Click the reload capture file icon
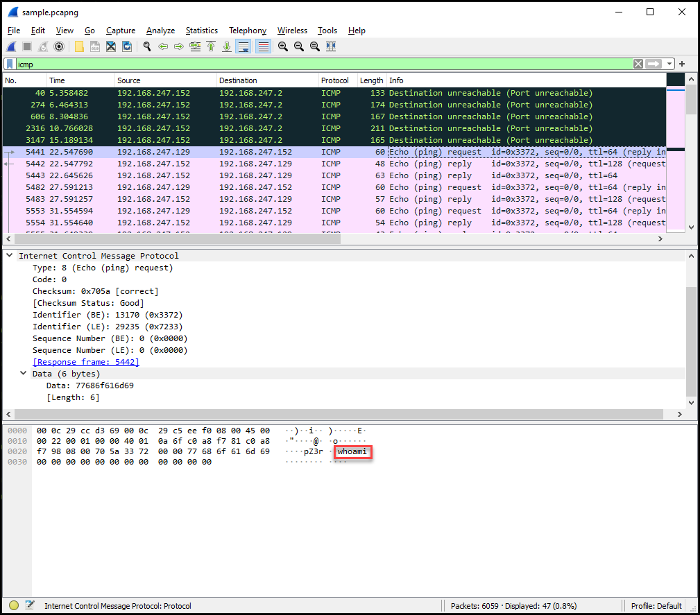This screenshot has width=700, height=615. [x=127, y=46]
